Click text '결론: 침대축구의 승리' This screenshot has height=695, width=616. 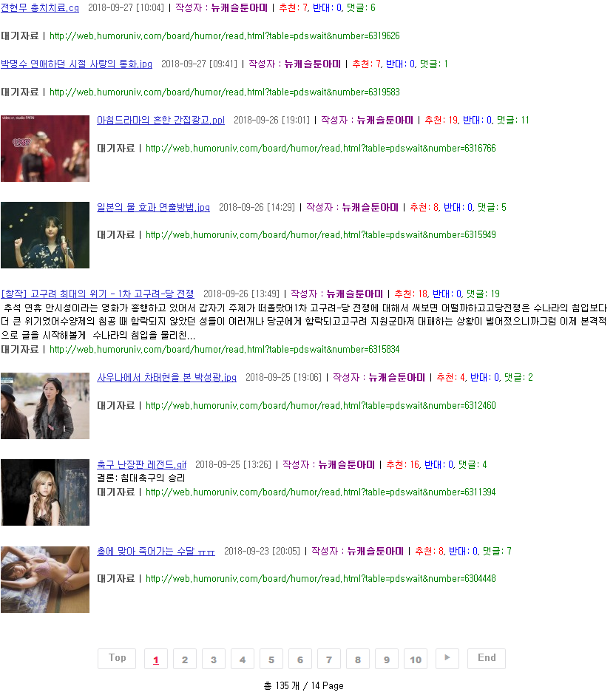141,478
